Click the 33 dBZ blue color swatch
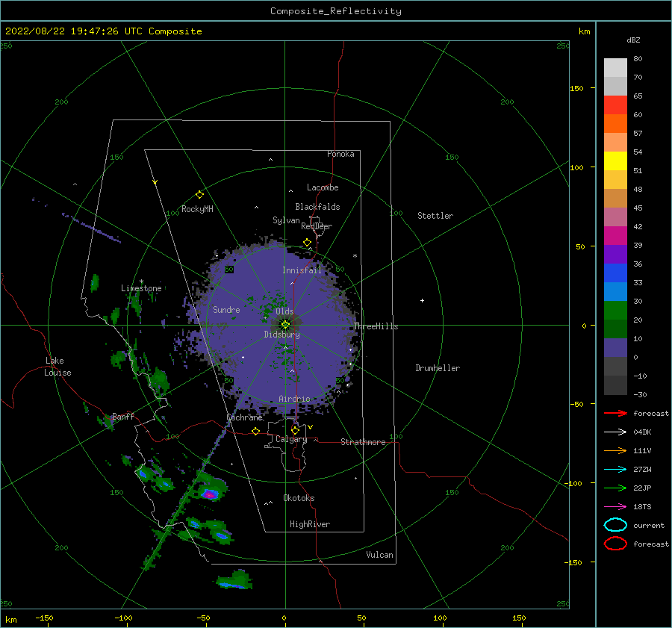Image resolution: width=672 pixels, height=628 pixels. [615, 273]
